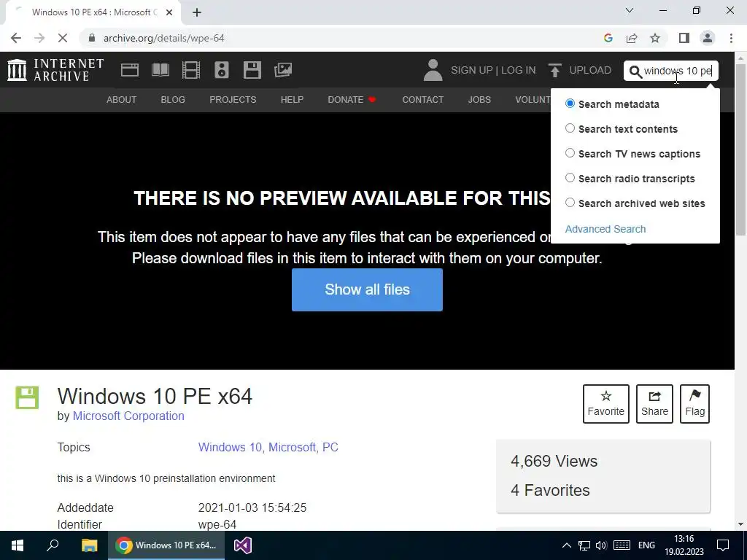Image resolution: width=747 pixels, height=560 pixels.
Task: Click the network tray icon
Action: [x=584, y=545]
